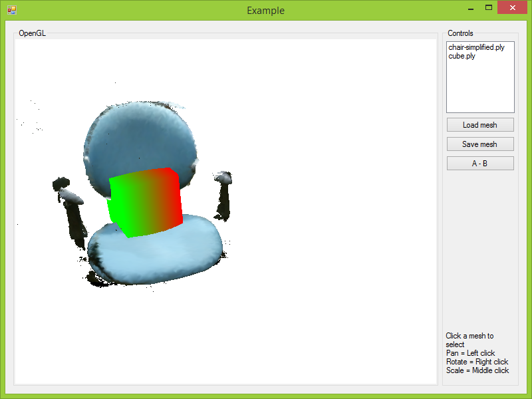Minimize the Example window
Viewport: 532px width, 399px height.
(x=471, y=8)
